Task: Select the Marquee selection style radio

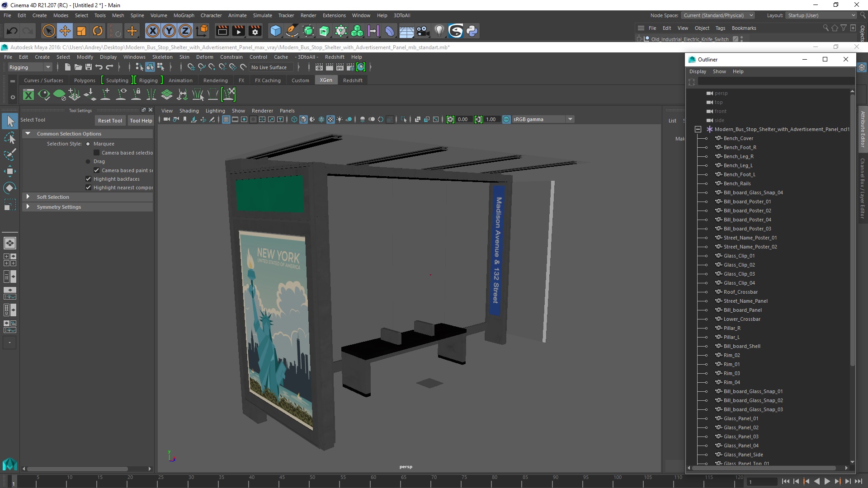Action: [88, 144]
